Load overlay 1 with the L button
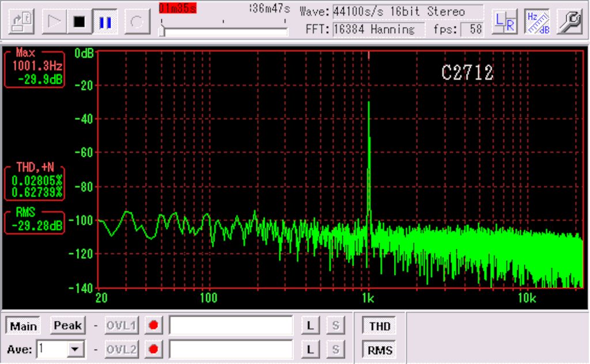The width and height of the screenshot is (590, 364). (311, 325)
